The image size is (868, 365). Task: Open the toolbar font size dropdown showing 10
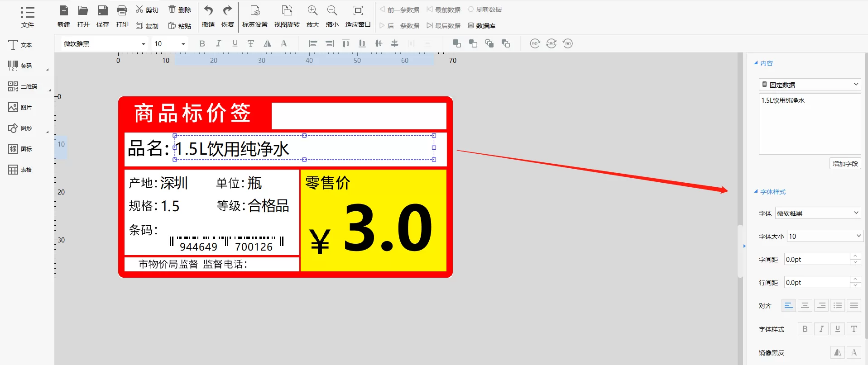pos(170,44)
